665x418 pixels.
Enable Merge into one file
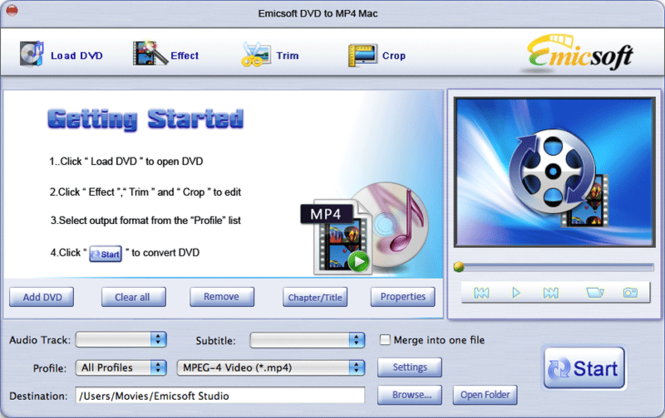tap(385, 340)
